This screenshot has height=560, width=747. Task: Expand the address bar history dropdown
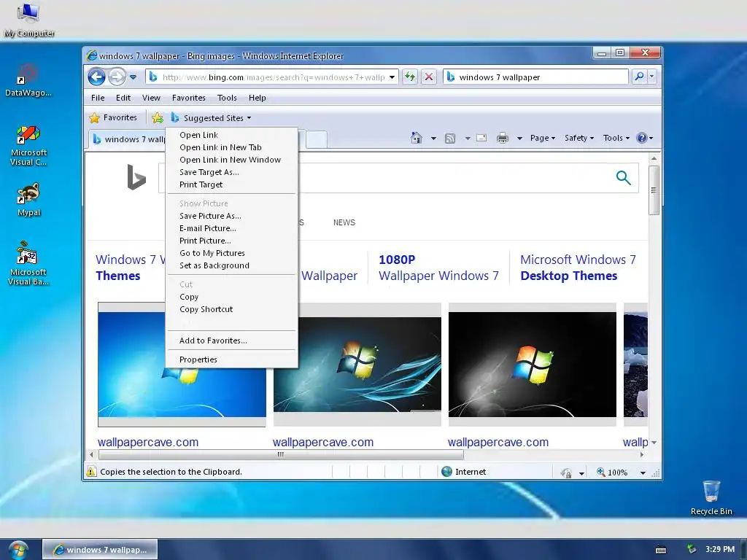pos(392,77)
